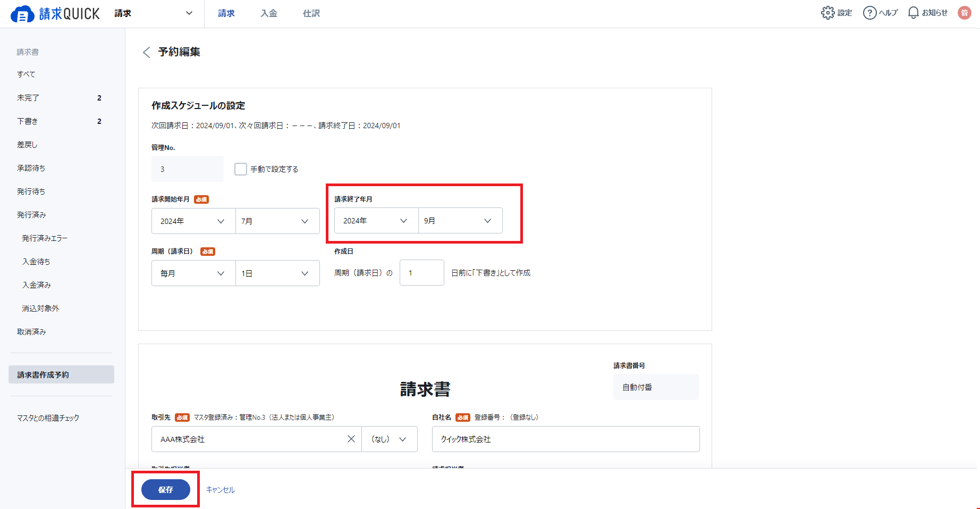The height and width of the screenshot is (509, 980).
Task: Clear the AAA株式会社 client field
Action: (x=351, y=439)
